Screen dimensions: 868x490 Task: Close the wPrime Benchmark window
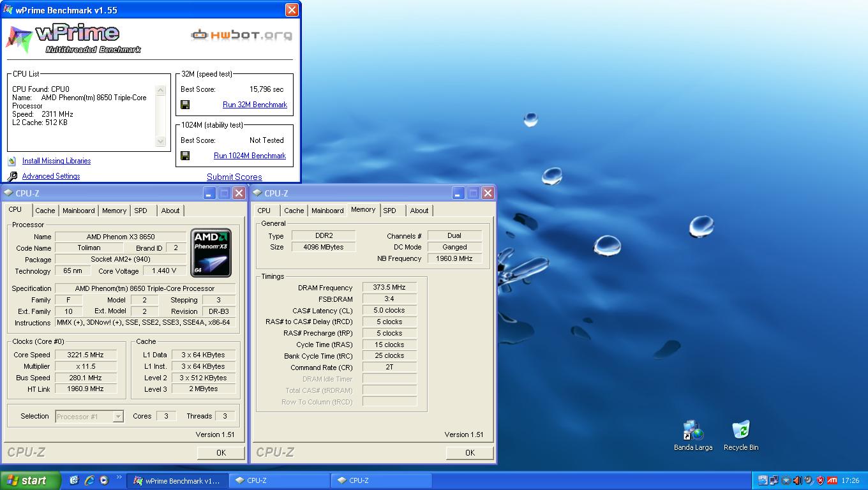pos(292,10)
